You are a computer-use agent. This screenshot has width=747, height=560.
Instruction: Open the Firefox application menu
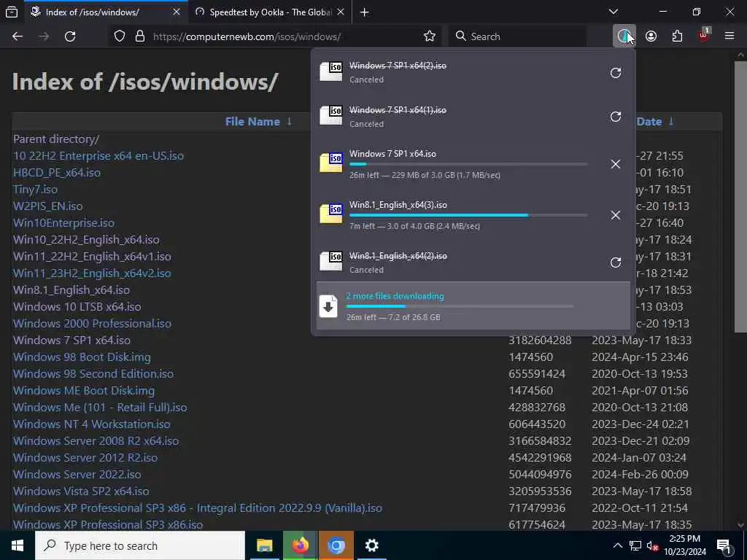pyautogui.click(x=729, y=36)
